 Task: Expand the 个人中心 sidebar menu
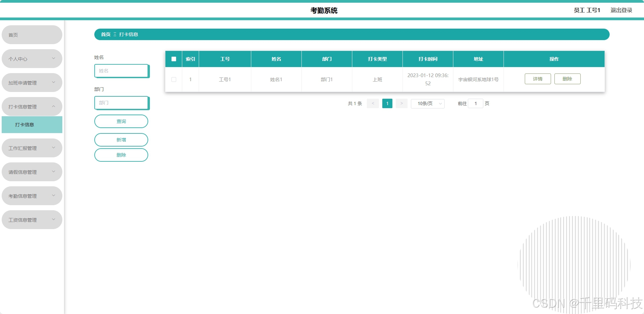[32, 59]
